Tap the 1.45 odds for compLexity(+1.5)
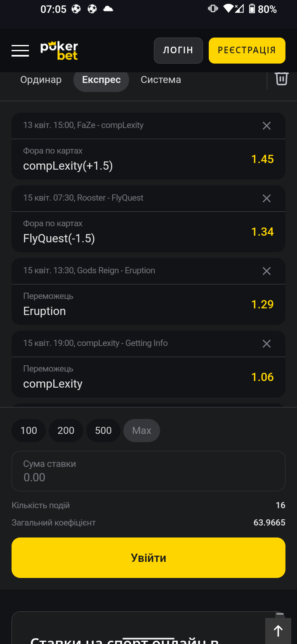297x644 pixels. 263,159
